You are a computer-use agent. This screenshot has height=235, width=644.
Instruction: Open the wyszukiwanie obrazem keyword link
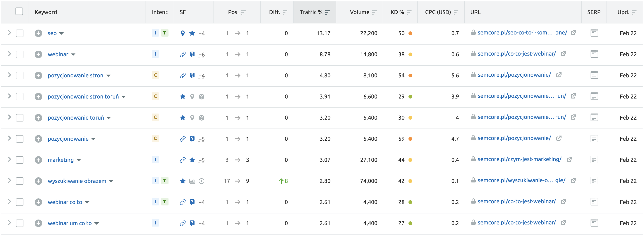(77, 181)
